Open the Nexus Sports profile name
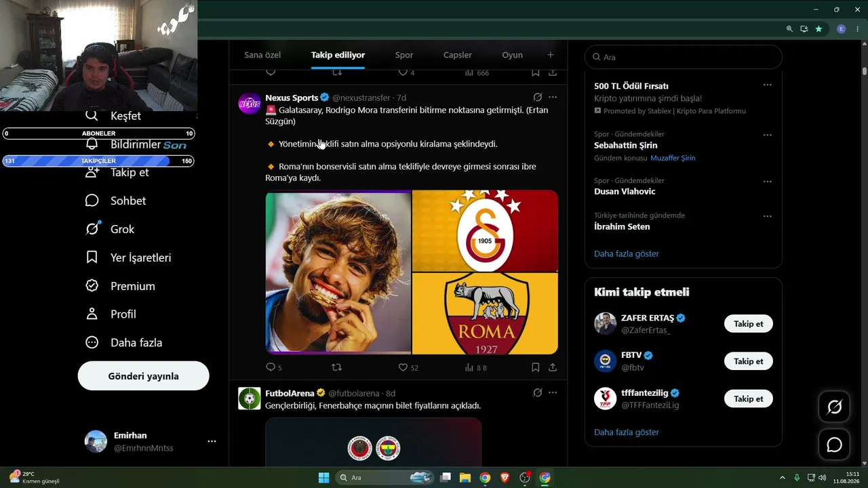This screenshot has width=868, height=488. pos(292,98)
